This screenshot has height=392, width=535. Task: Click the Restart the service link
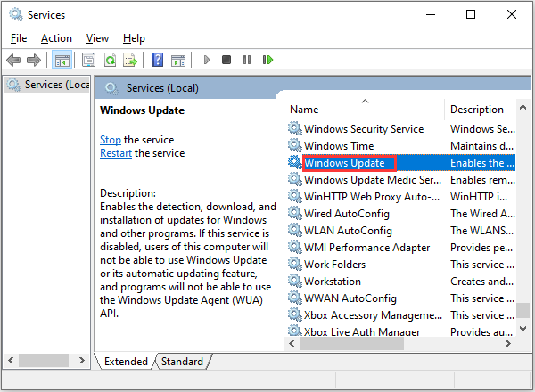[116, 153]
